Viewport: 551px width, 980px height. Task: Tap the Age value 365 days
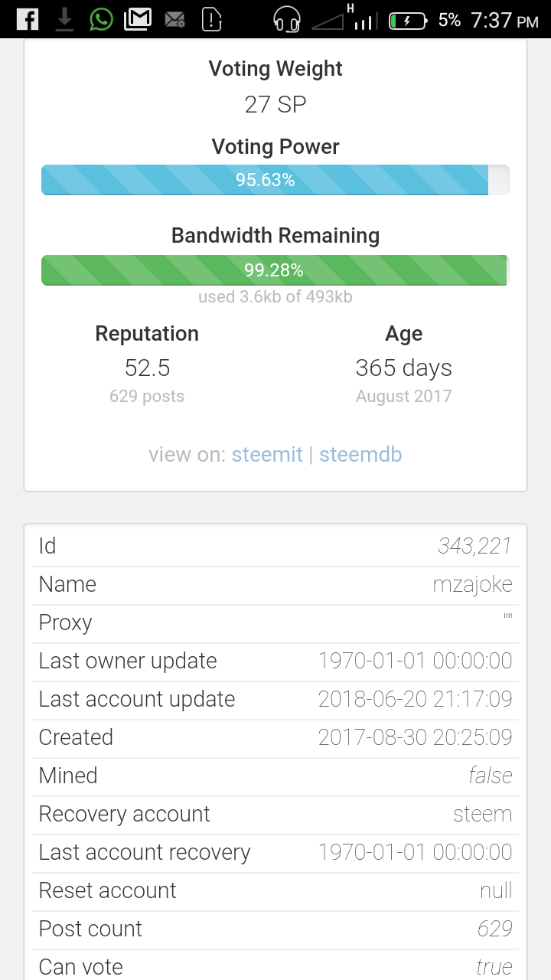coord(404,368)
